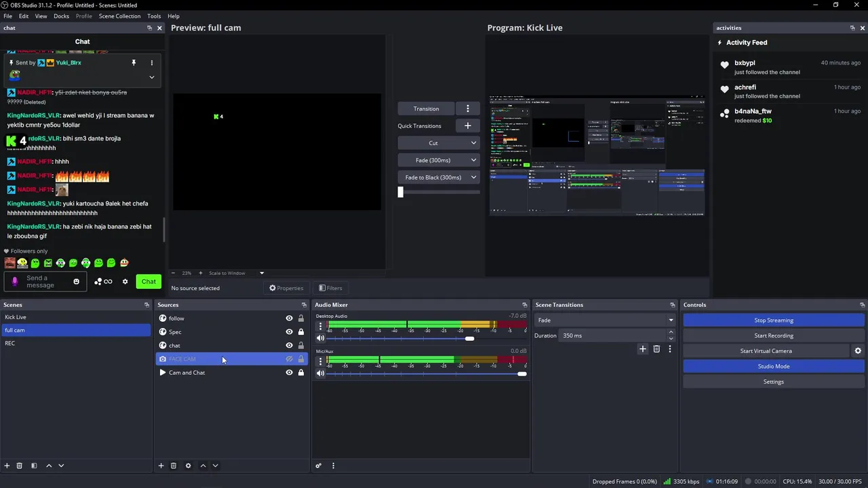Open pinned message three-dot menu

click(151, 62)
